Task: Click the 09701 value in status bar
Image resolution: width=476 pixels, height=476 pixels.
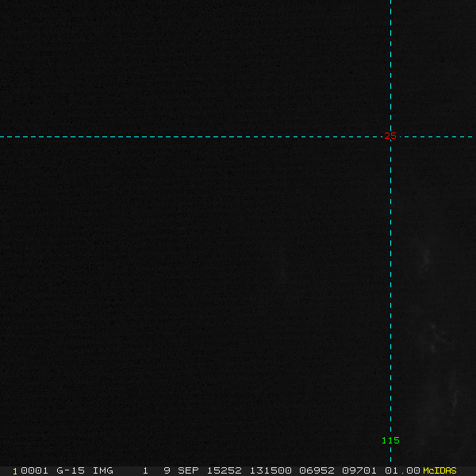Action: coord(359,470)
